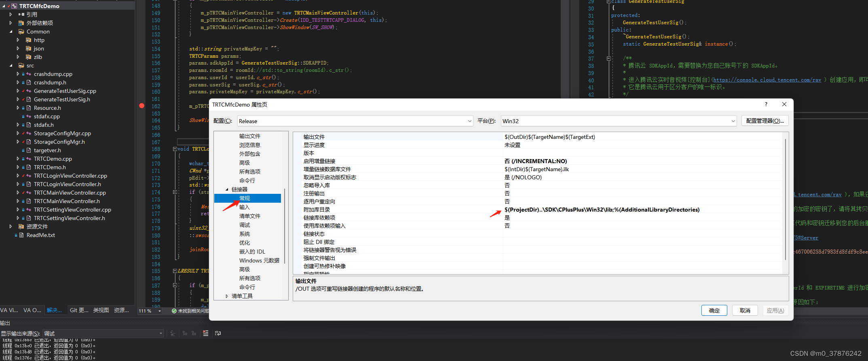Select Resource.h file
Image resolution: width=868 pixels, height=361 pixels.
point(47,108)
